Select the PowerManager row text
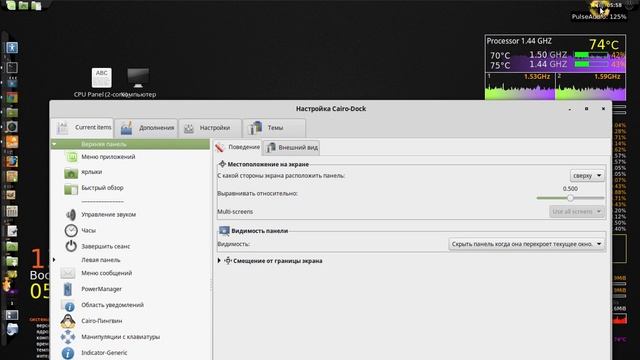The width and height of the screenshot is (640, 360). [101, 289]
